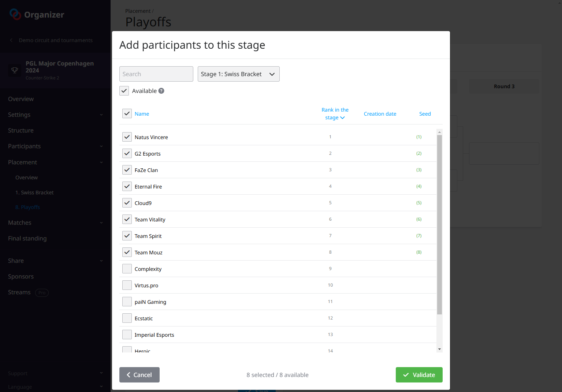The height and width of the screenshot is (392, 562).
Task: Toggle the Available filter checkbox
Action: [x=124, y=91]
